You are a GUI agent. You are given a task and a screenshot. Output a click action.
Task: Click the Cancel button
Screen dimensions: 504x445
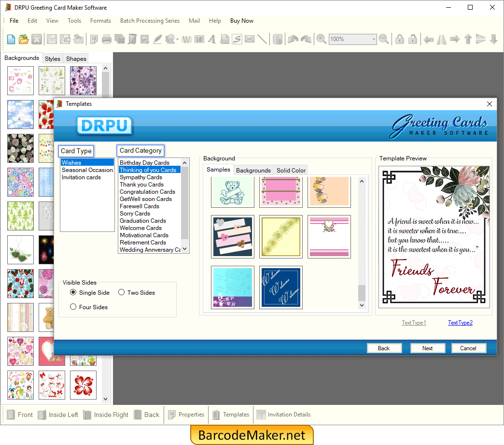[x=468, y=348]
